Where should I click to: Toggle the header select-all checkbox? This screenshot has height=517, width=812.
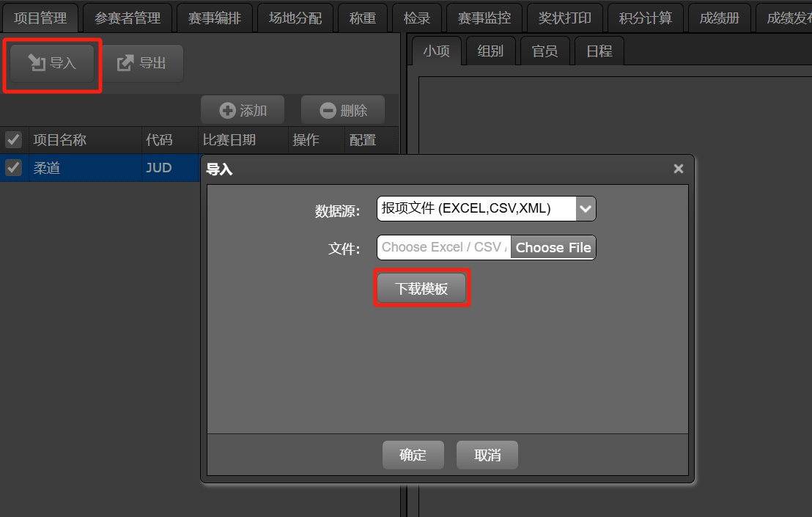point(13,139)
